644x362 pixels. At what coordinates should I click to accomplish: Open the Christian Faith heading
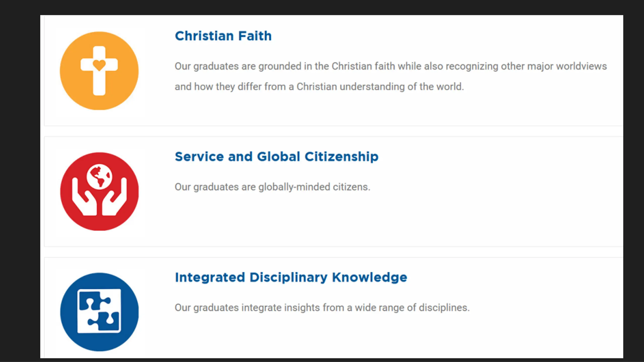[x=223, y=36]
